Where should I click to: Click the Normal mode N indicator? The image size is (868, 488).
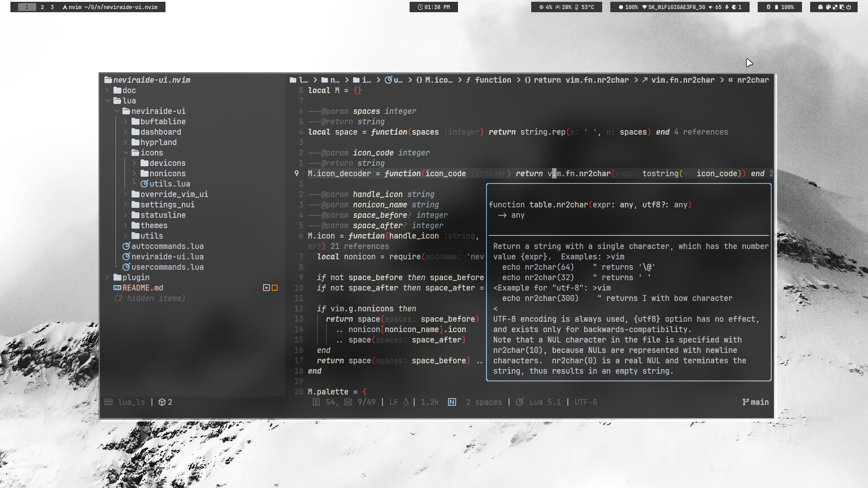[452, 402]
